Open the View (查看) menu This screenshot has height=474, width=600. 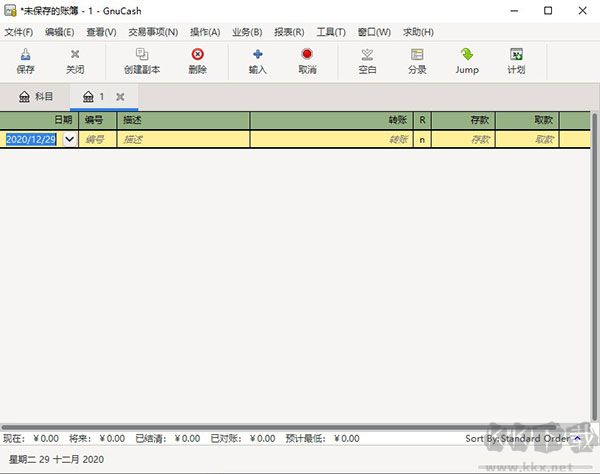pyautogui.click(x=101, y=32)
